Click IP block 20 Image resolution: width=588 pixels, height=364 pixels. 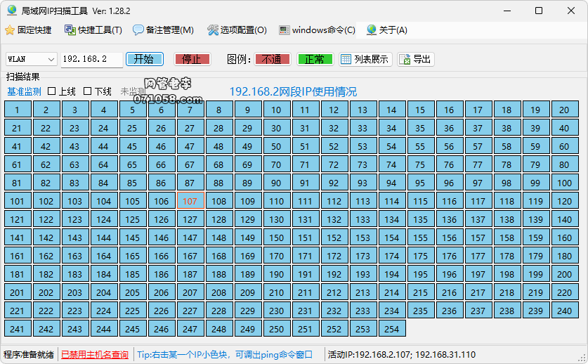565,110
